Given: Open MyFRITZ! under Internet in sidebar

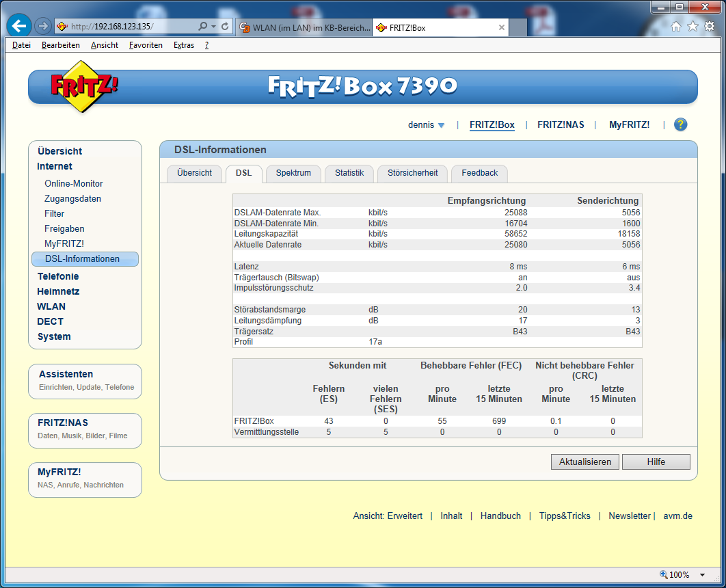Looking at the screenshot, I should (64, 243).
